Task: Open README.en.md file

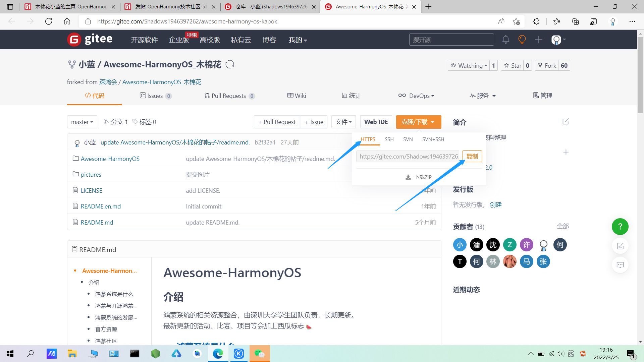Action: coord(101,206)
